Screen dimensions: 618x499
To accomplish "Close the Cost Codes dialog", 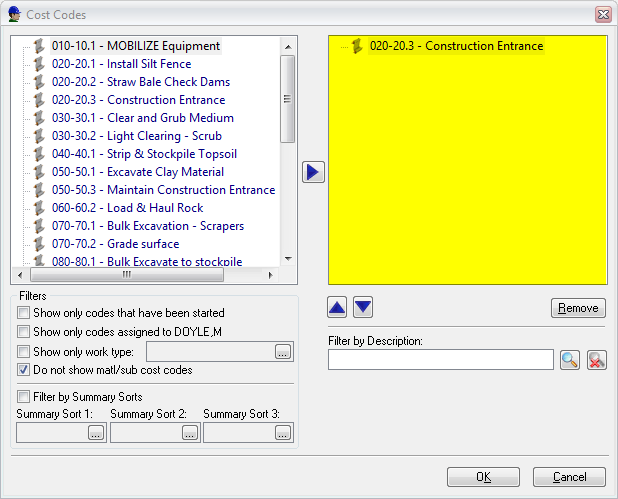I will coord(603,15).
